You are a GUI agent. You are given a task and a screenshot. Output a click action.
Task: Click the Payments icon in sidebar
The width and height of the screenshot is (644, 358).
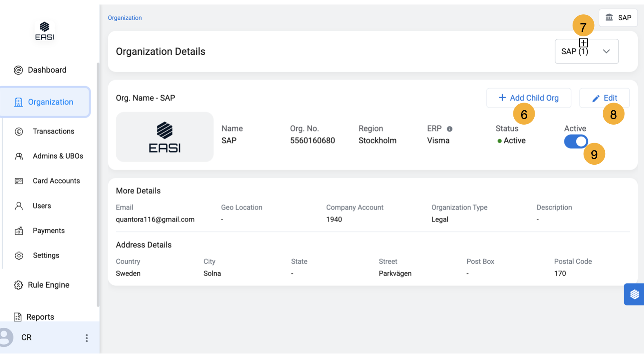[x=19, y=231]
